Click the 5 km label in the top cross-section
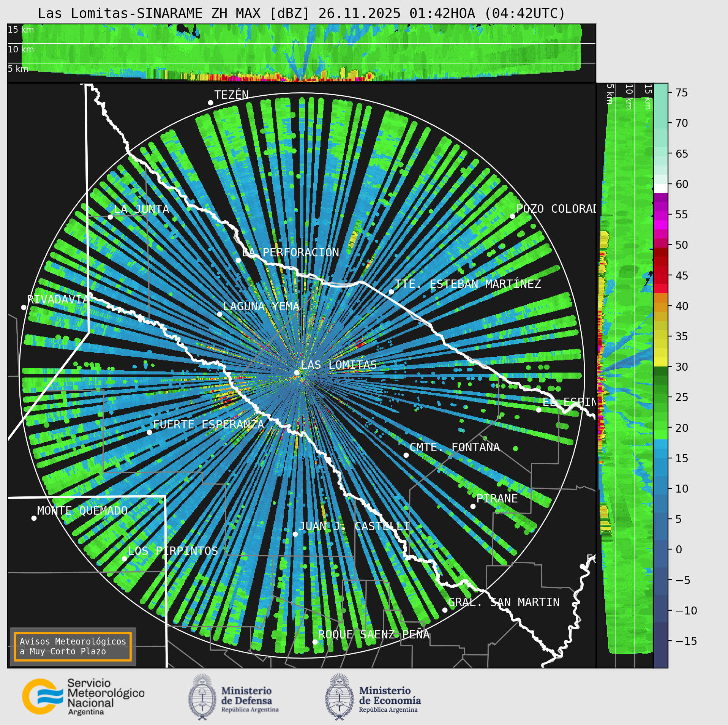 18,69
